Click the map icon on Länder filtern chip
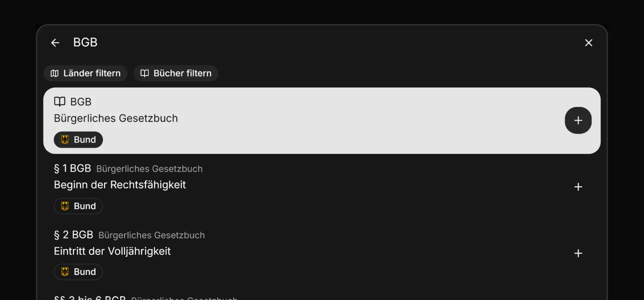This screenshot has width=644, height=300. (55, 73)
